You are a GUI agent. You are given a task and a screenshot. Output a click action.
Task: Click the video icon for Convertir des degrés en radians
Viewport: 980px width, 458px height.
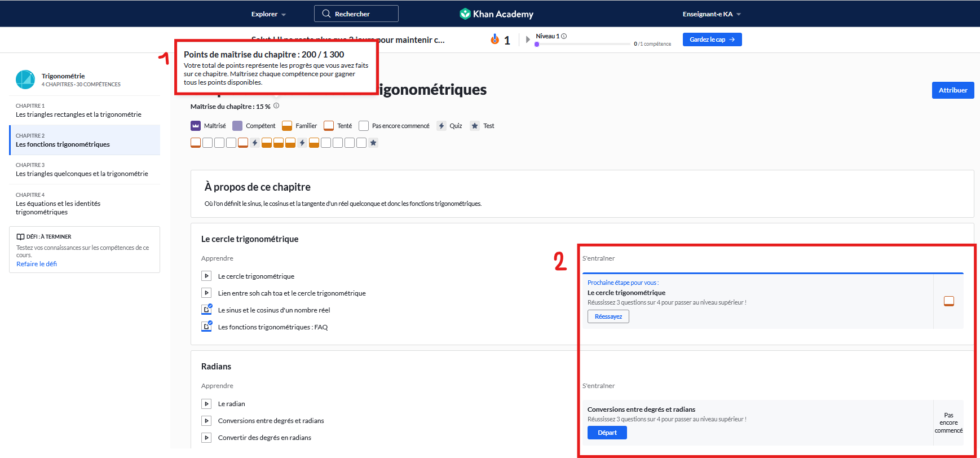tap(206, 437)
